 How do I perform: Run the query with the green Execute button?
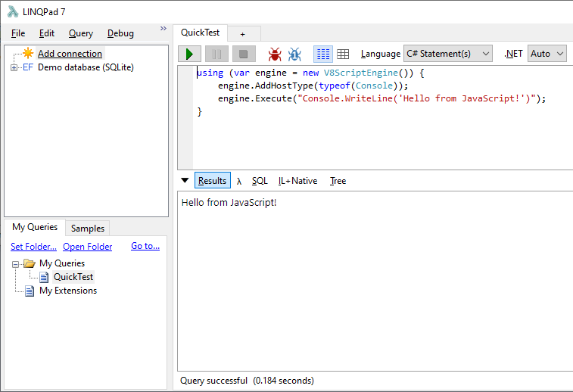189,54
